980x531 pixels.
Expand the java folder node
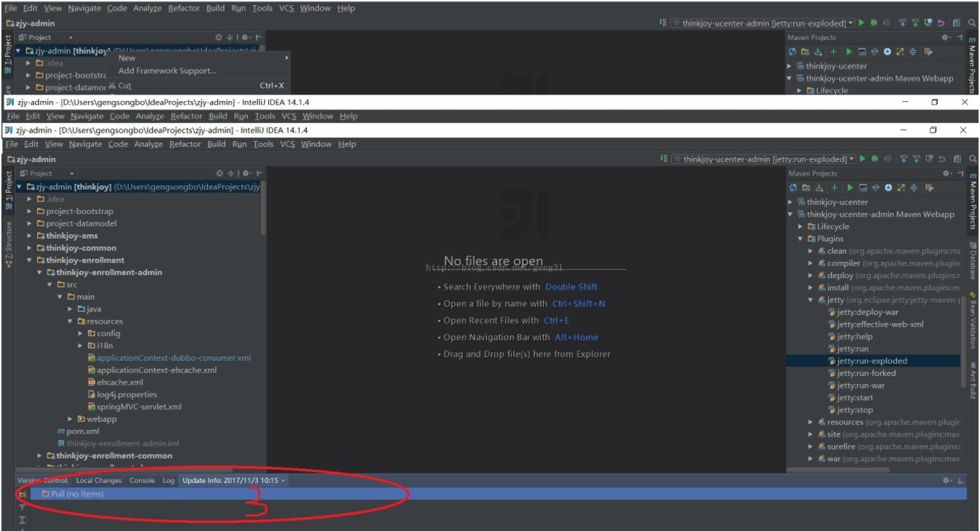click(x=71, y=309)
